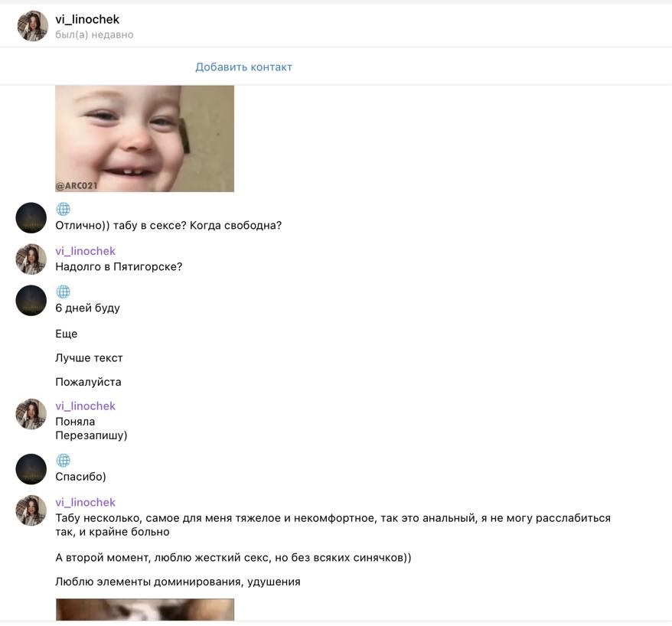Click dark avatar beside "Отлично))" message
This screenshot has width=672, height=626.
pyautogui.click(x=31, y=217)
